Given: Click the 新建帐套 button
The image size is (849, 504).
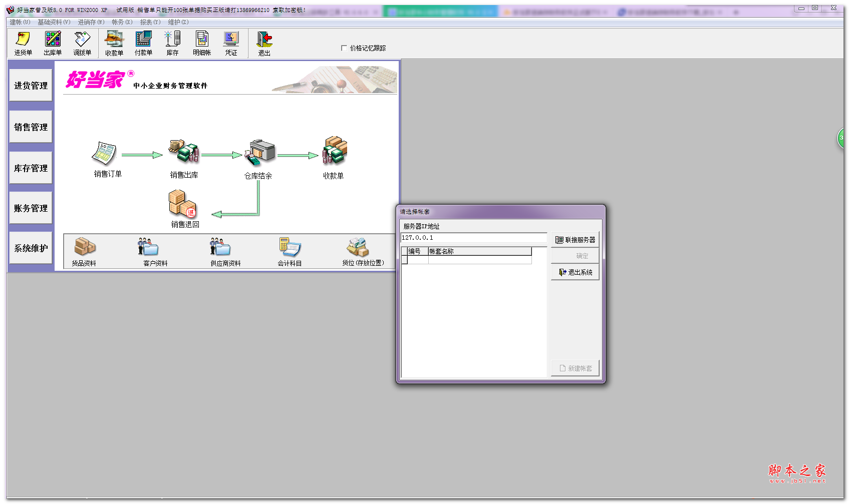Looking at the screenshot, I should tap(575, 368).
